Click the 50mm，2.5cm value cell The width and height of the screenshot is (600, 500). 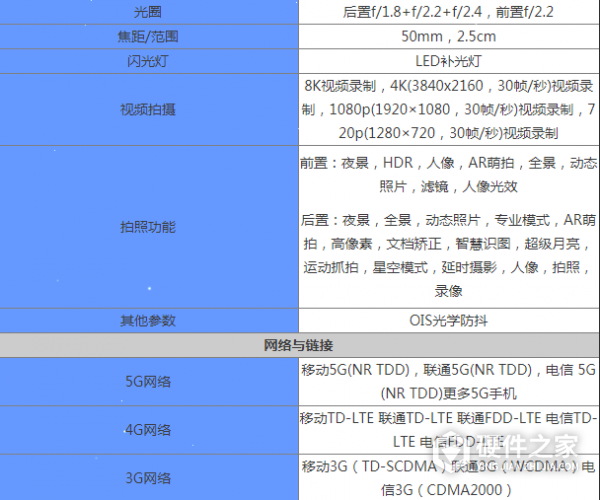pos(448,37)
